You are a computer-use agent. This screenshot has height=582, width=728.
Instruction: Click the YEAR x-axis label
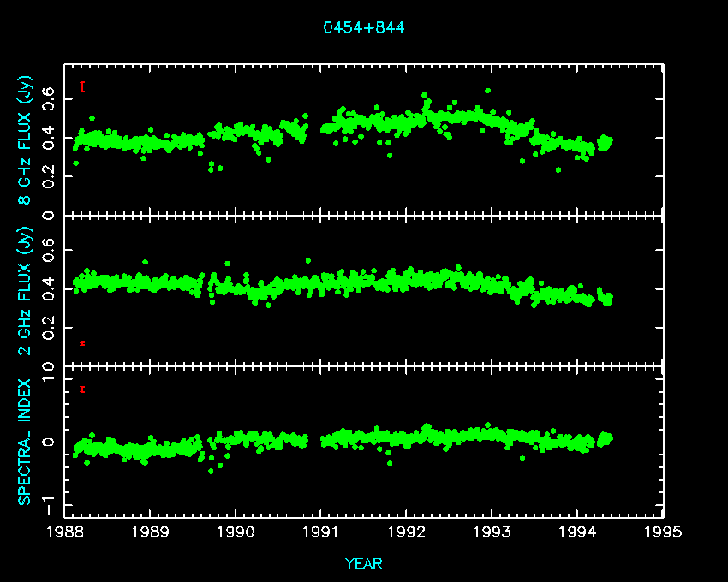click(364, 563)
